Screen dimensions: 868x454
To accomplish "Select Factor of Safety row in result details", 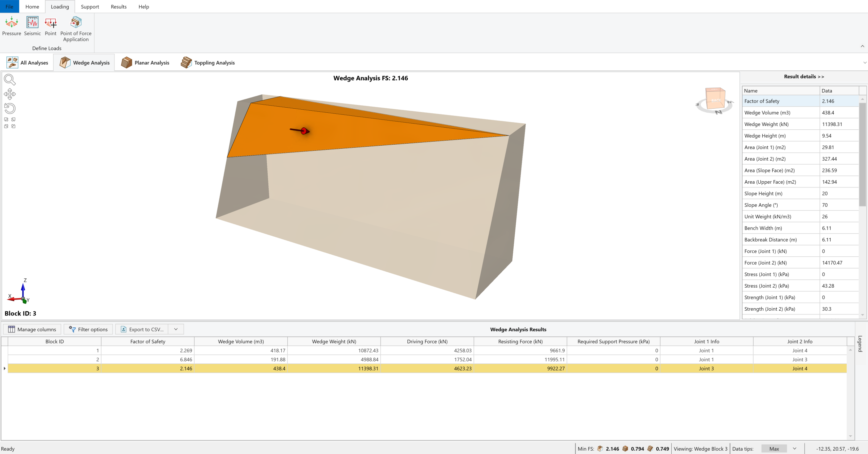I will 801,101.
